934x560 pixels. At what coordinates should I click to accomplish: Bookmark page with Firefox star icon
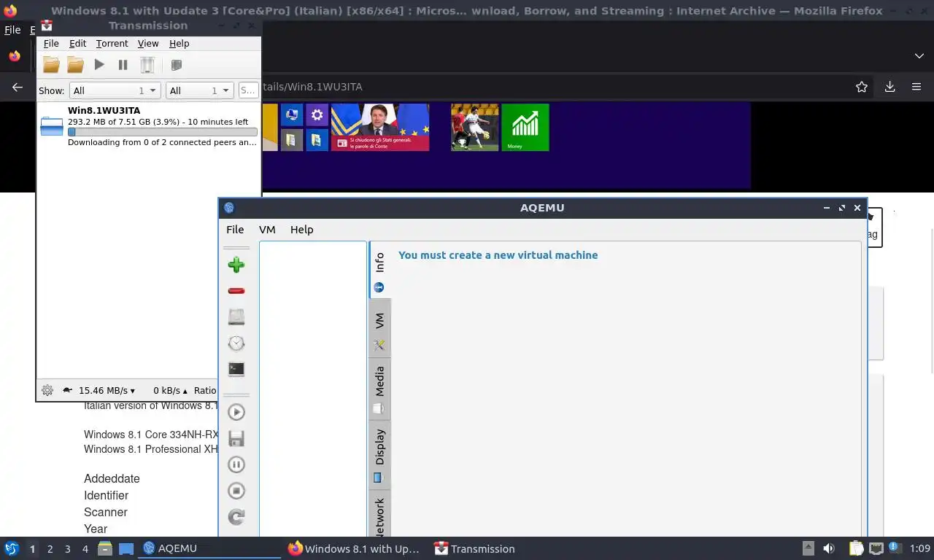coord(862,87)
